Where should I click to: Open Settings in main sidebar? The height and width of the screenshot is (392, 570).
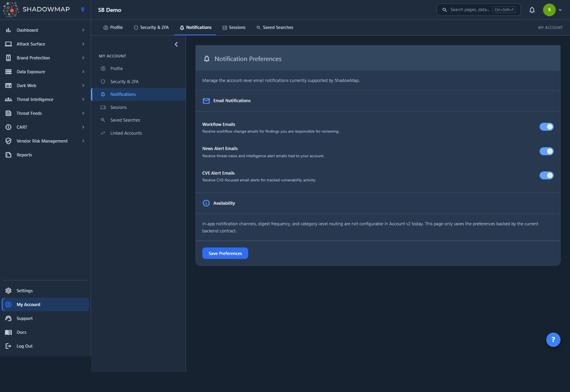pos(45,291)
